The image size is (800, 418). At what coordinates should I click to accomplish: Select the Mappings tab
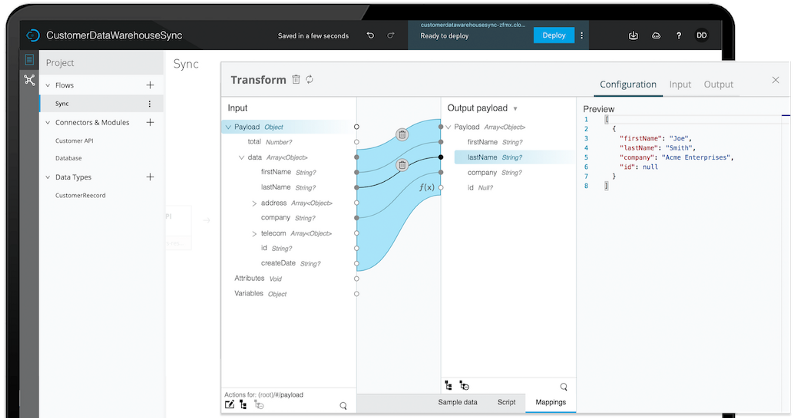[551, 402]
